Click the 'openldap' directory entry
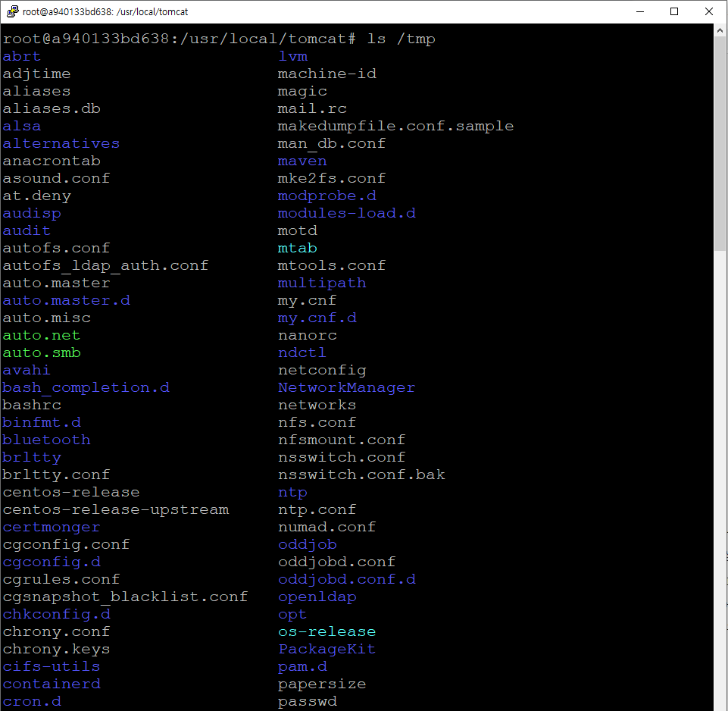Viewport: 728px width, 711px height. (317, 597)
